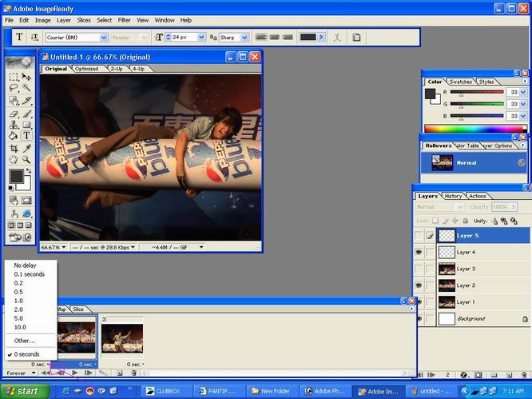
Task: Left-align text button in options bar
Action: [x=261, y=37]
